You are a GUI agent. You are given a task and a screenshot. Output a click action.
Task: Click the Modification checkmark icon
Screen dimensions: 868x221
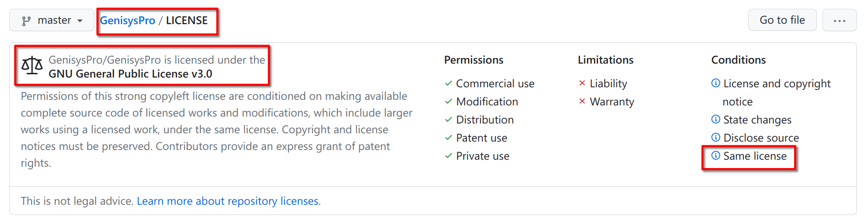click(x=448, y=102)
